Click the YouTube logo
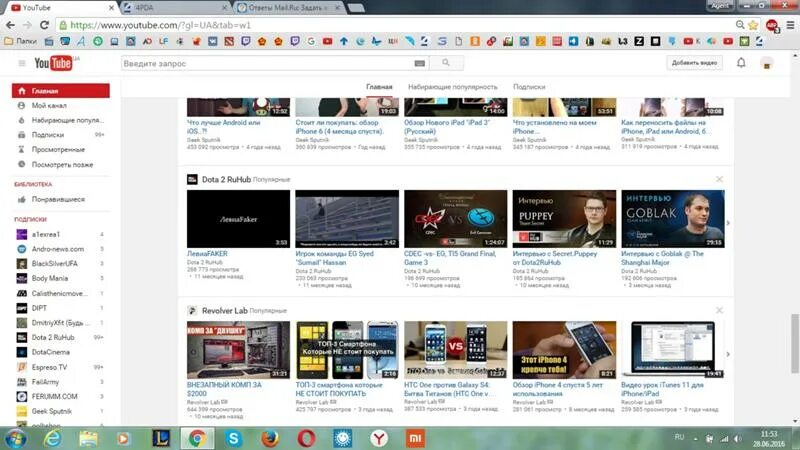This screenshot has width=800, height=450. pyautogui.click(x=55, y=63)
